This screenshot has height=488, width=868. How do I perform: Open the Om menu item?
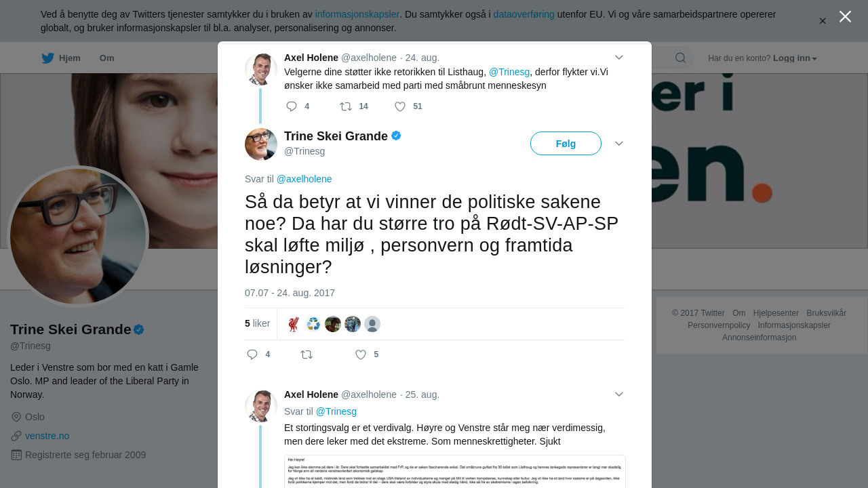pos(107,58)
